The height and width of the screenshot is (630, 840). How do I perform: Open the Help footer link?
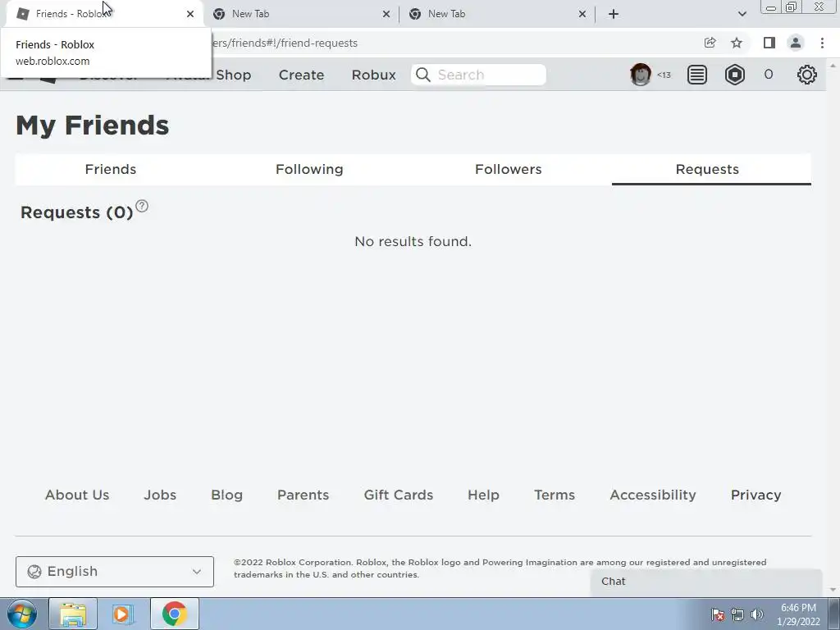(x=483, y=495)
